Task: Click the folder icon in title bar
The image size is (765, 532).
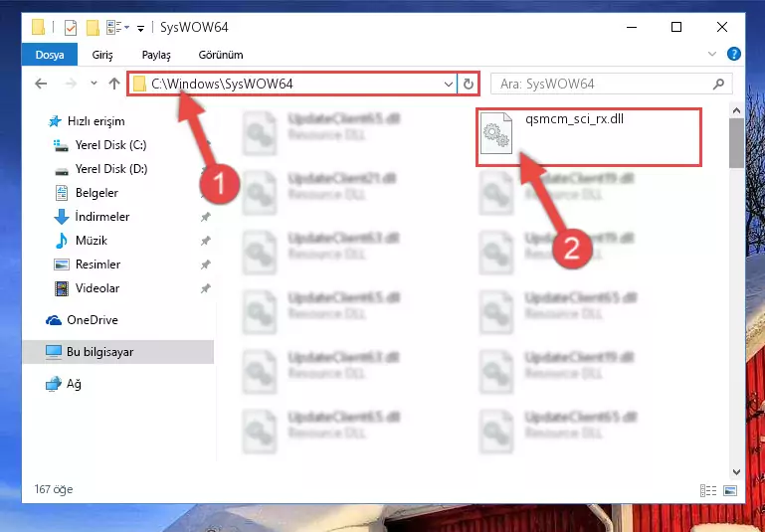Action: coord(39,27)
